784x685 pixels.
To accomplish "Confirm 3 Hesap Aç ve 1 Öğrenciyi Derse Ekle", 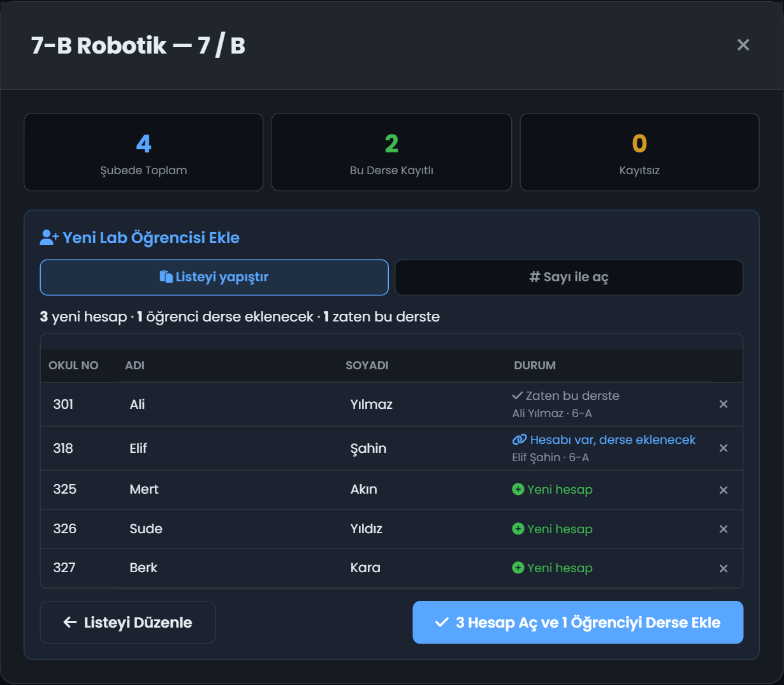I will point(578,622).
